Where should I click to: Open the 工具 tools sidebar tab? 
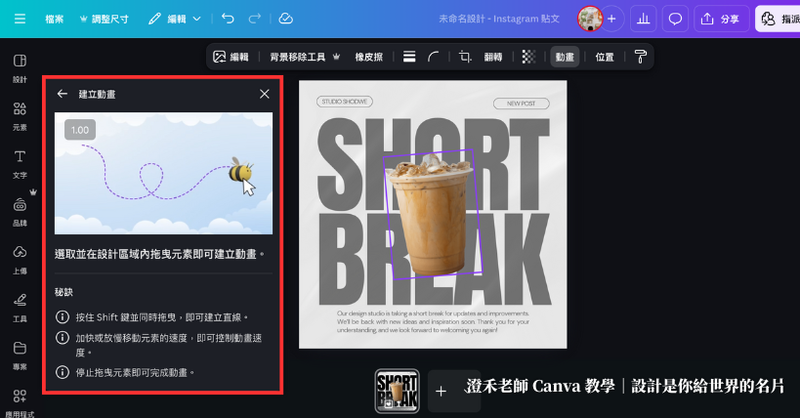20,308
